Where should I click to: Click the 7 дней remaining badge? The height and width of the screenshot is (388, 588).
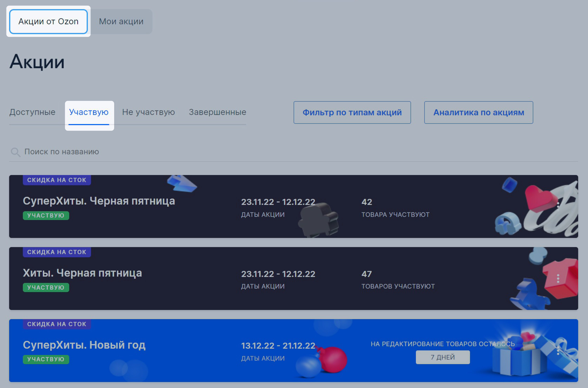point(443,357)
